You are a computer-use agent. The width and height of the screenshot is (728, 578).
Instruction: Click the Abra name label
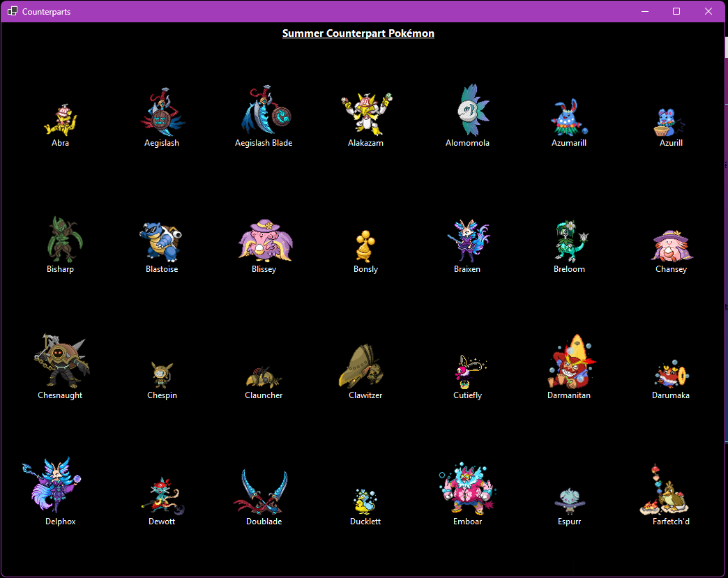[x=61, y=143]
